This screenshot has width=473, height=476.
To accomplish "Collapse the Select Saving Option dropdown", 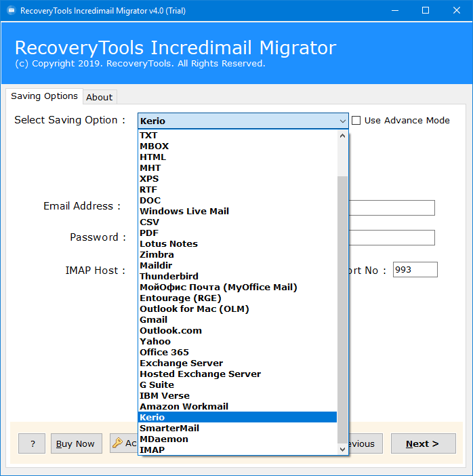I will tap(342, 121).
